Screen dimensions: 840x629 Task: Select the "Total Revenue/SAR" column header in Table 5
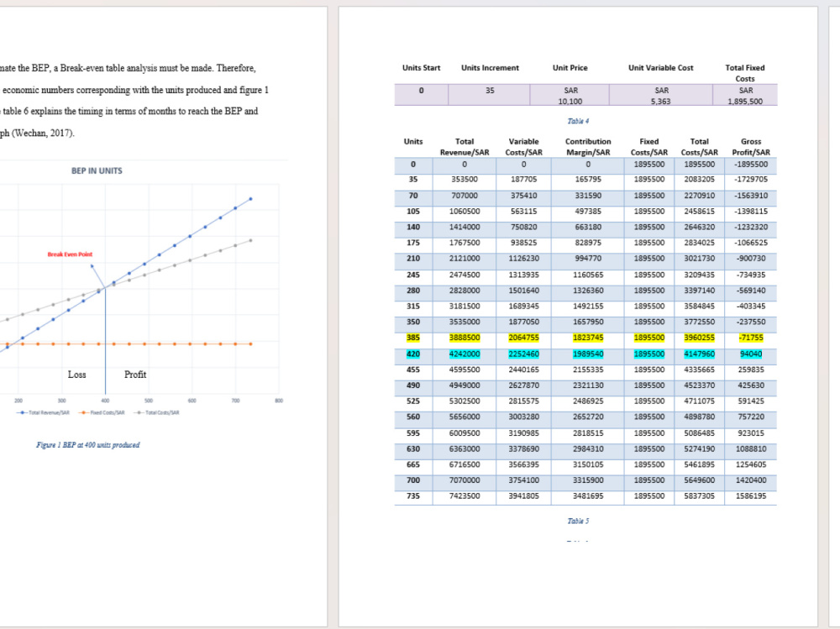465,147
